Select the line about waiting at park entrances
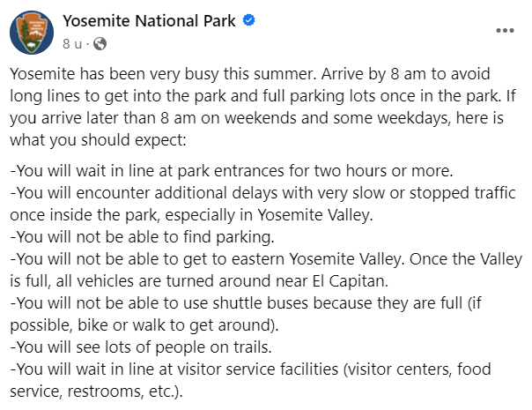The image size is (532, 410). coord(232,170)
